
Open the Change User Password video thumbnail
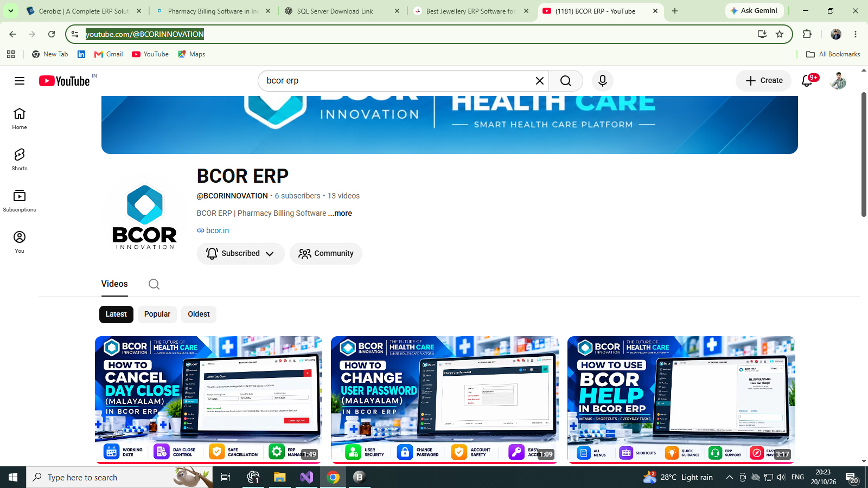coord(445,400)
